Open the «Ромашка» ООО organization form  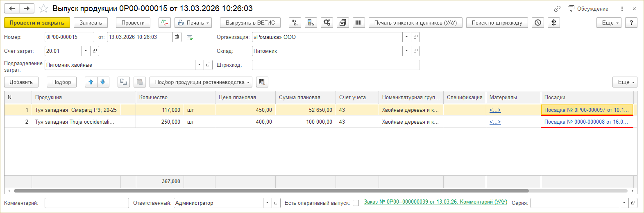click(415, 37)
